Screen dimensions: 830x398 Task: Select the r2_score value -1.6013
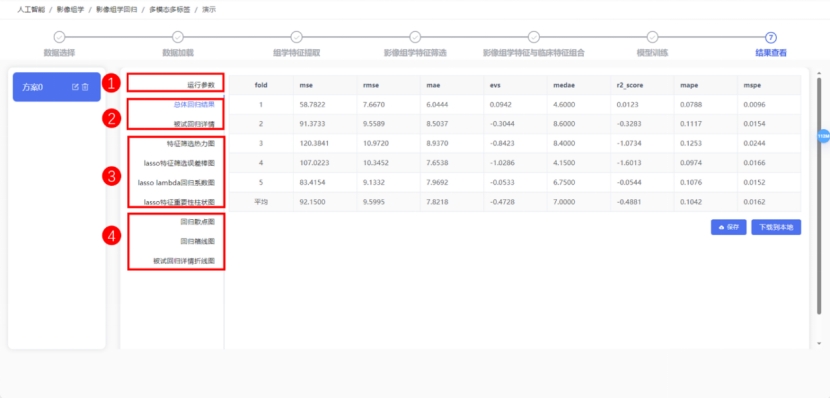tap(628, 163)
